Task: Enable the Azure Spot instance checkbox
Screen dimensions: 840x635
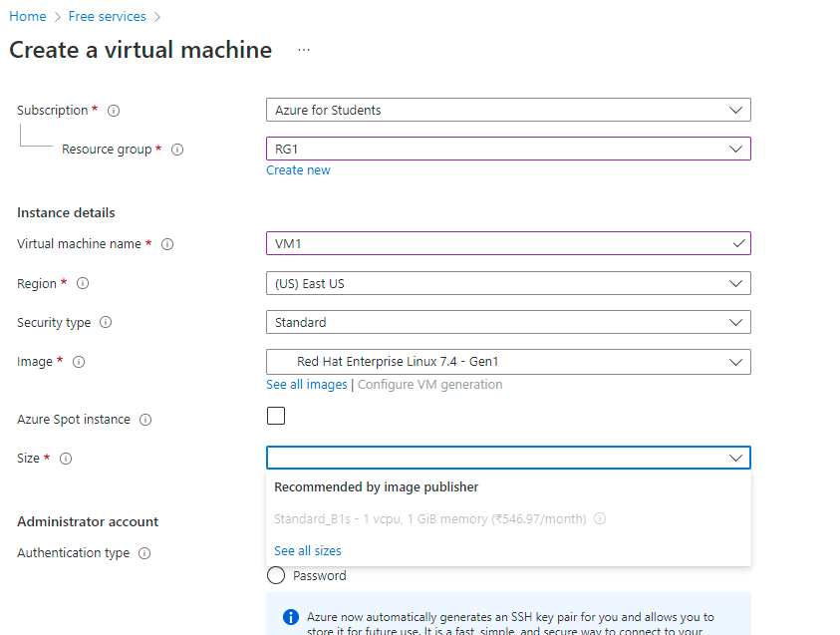Action: click(x=276, y=416)
